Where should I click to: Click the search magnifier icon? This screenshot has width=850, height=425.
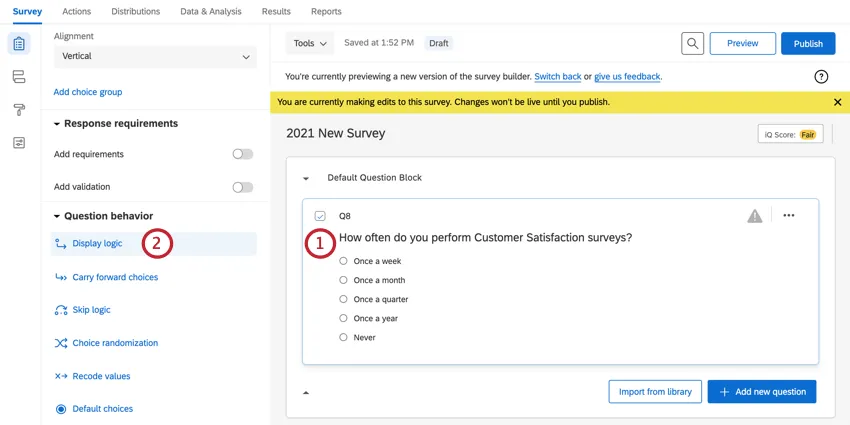coord(692,43)
